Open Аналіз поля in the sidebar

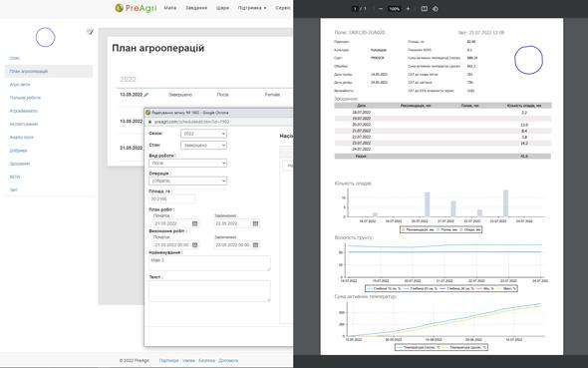(x=21, y=138)
